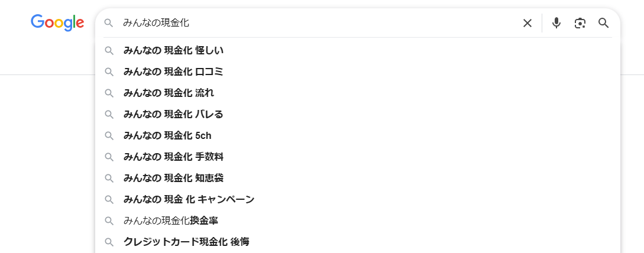Click magnifier icon beside the 知恵袋 suggestion
This screenshot has height=253, width=644.
point(109,179)
